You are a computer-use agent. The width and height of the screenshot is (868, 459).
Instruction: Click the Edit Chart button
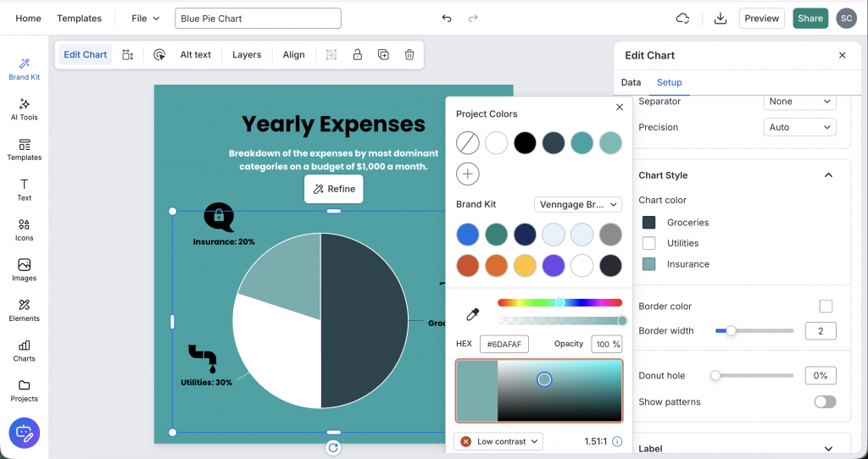click(x=86, y=55)
